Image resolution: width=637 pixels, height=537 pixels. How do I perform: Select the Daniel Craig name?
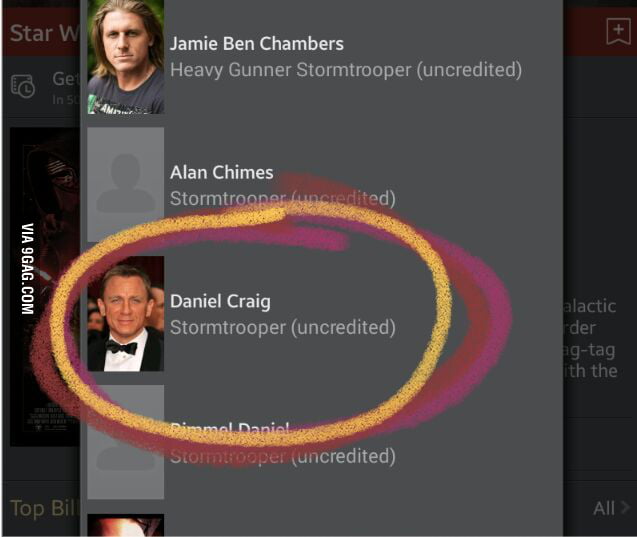[220, 301]
